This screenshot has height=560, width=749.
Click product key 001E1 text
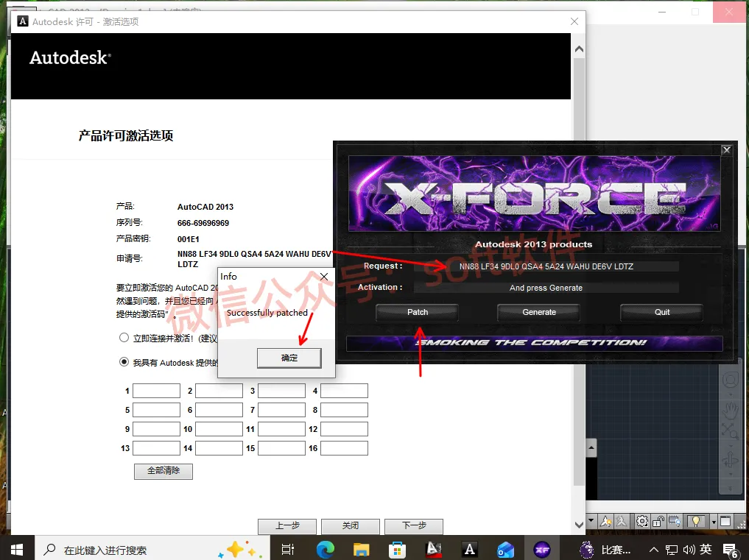(x=189, y=239)
